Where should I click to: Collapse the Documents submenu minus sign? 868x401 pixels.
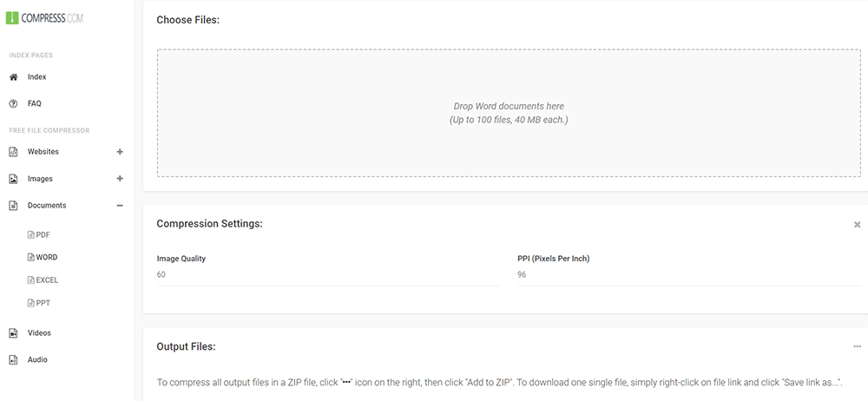click(120, 206)
